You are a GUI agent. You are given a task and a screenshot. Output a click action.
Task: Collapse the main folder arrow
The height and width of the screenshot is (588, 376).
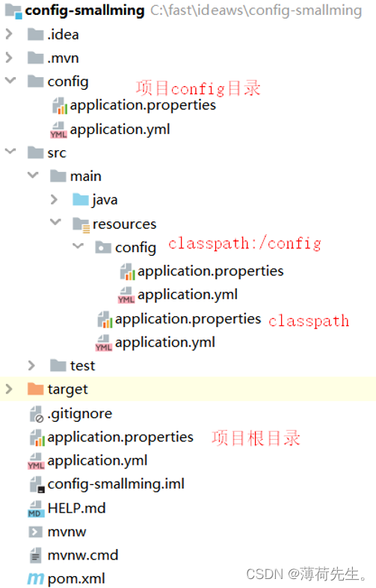33,175
